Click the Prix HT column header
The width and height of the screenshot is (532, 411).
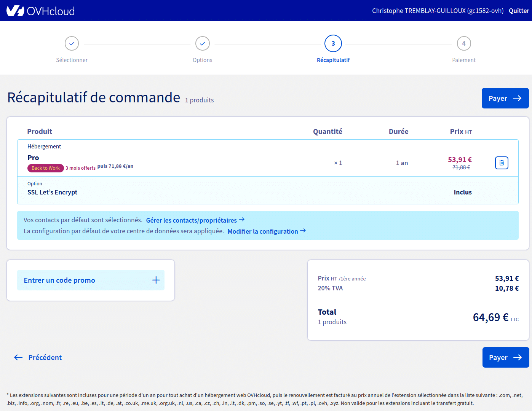pyautogui.click(x=461, y=132)
